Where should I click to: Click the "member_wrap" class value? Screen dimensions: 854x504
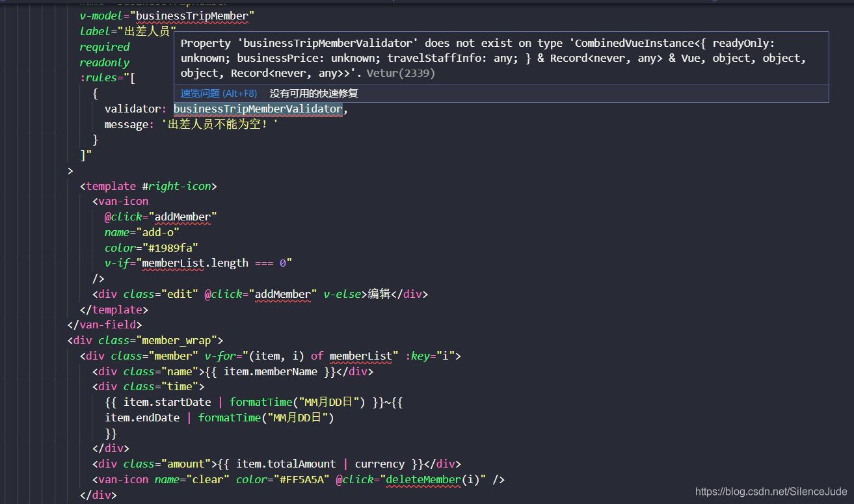pos(180,340)
